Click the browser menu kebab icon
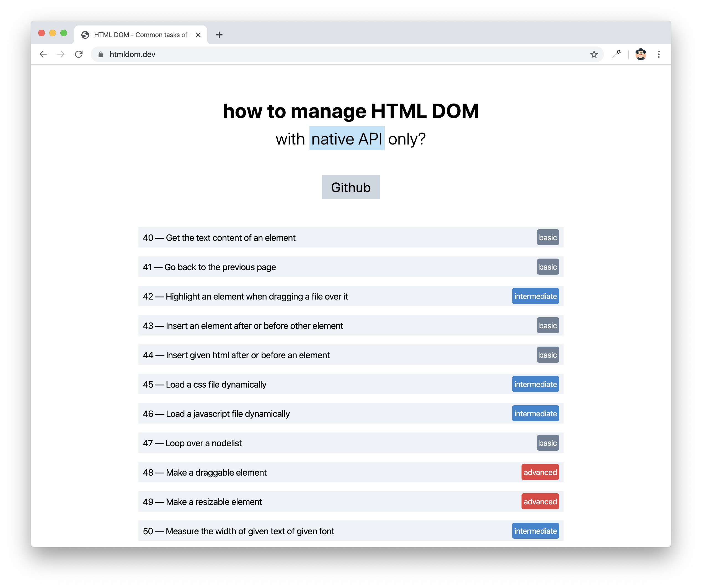Screen dimensions: 702x588 (x=659, y=54)
